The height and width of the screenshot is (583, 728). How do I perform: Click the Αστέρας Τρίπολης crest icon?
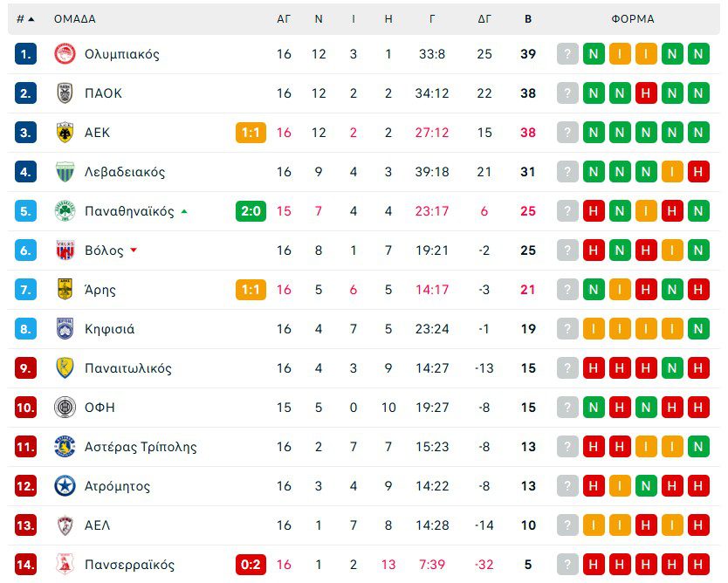coord(65,447)
